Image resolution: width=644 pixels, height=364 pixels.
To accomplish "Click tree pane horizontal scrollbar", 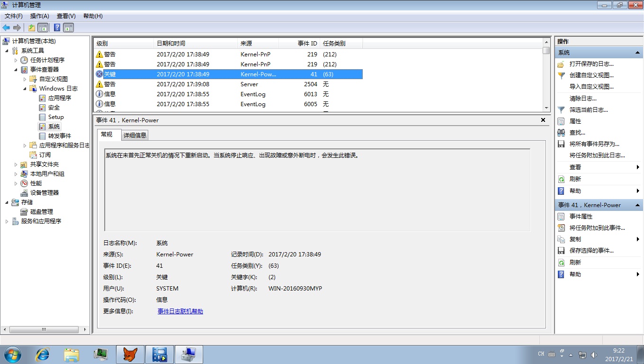I will tap(45, 330).
